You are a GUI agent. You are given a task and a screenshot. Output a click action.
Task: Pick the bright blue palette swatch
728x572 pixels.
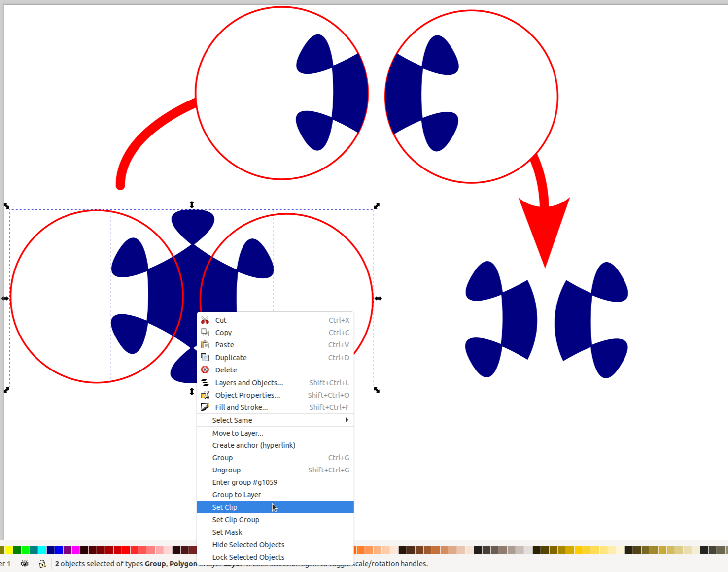(59, 550)
